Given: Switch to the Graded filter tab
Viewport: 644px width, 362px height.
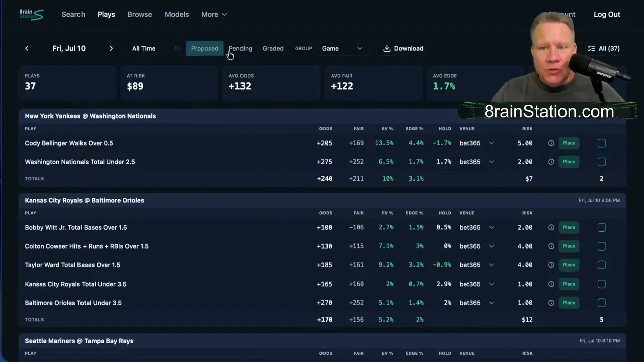Looking at the screenshot, I should click(x=273, y=48).
